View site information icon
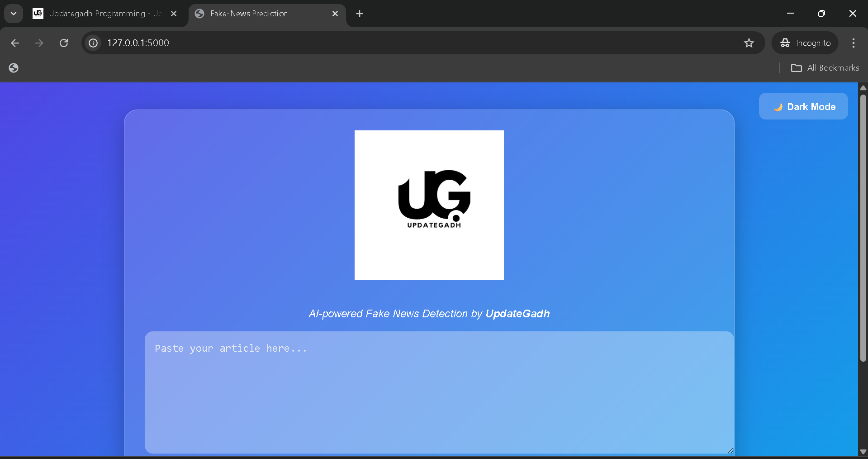 coord(93,43)
